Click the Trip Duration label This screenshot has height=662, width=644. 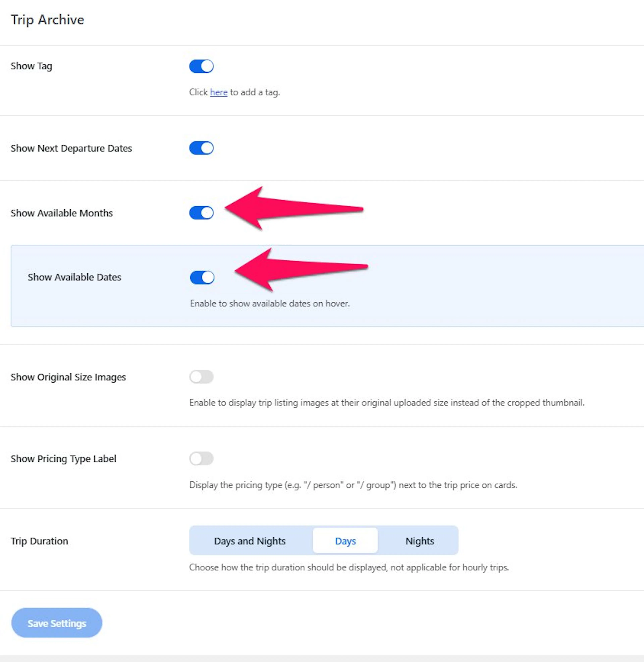40,541
